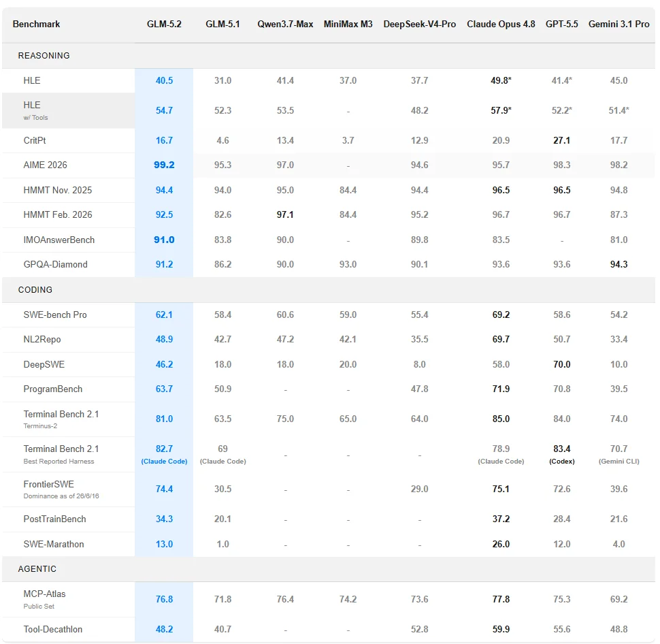The height and width of the screenshot is (644, 660).
Task: Click the Benchmark column header
Action: click(x=36, y=24)
